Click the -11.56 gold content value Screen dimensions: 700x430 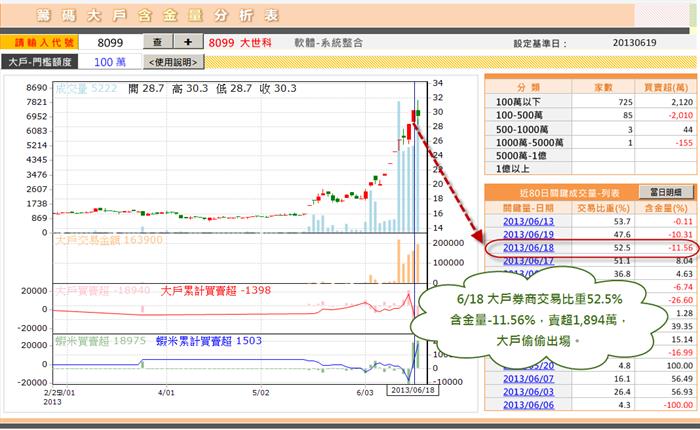pyautogui.click(x=680, y=248)
